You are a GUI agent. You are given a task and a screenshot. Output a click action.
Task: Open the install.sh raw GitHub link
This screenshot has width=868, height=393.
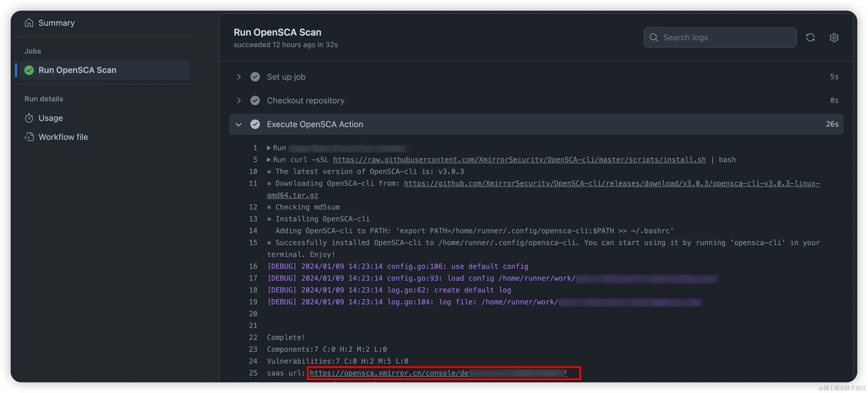pyautogui.click(x=519, y=160)
